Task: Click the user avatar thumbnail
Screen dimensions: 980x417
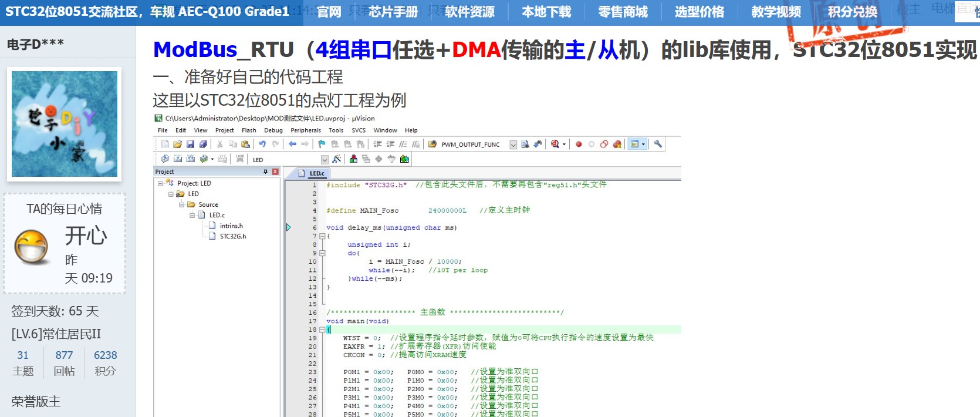Action: 65,124
